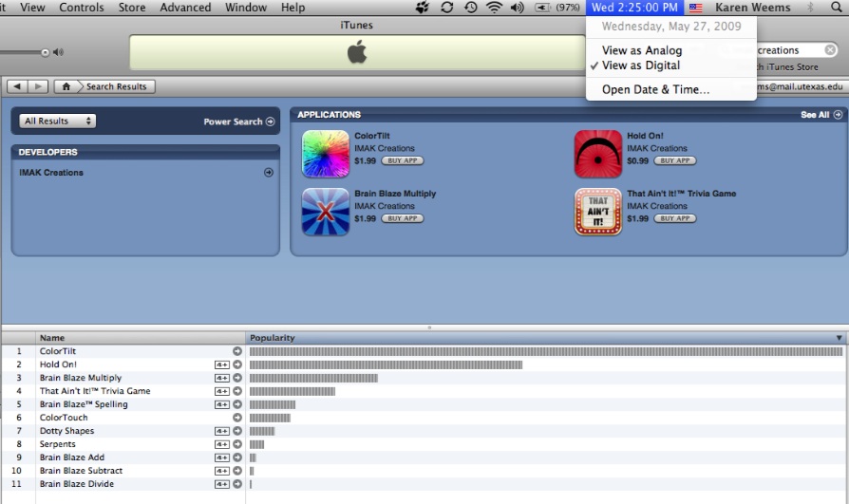Open the Store menu
849x504 pixels.
coord(132,7)
